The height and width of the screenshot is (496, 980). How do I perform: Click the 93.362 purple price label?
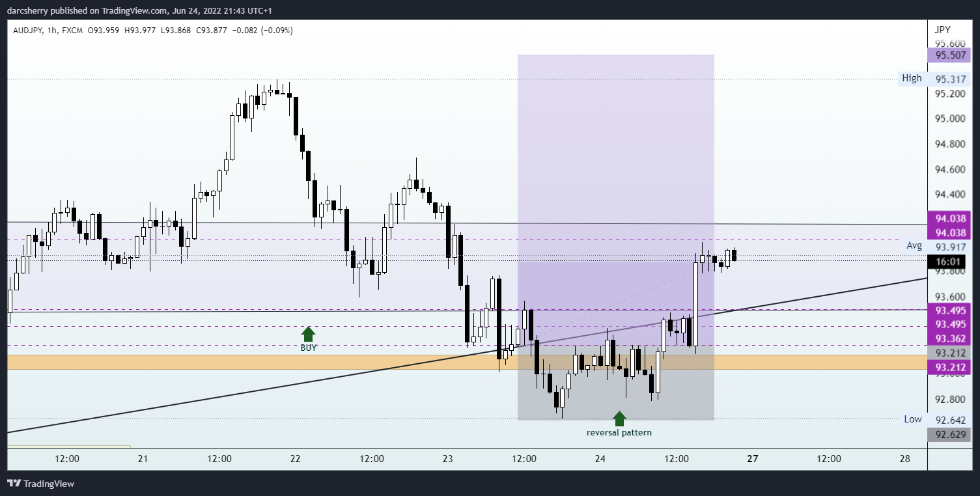click(x=949, y=338)
